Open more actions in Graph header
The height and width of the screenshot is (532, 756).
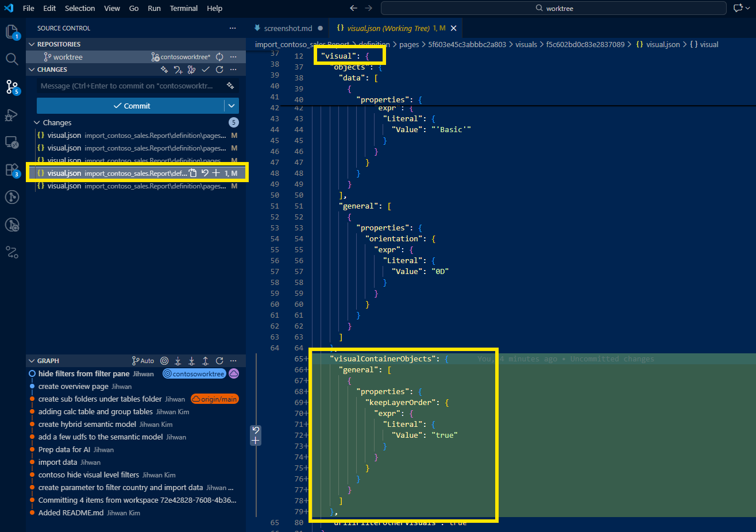[x=233, y=361]
